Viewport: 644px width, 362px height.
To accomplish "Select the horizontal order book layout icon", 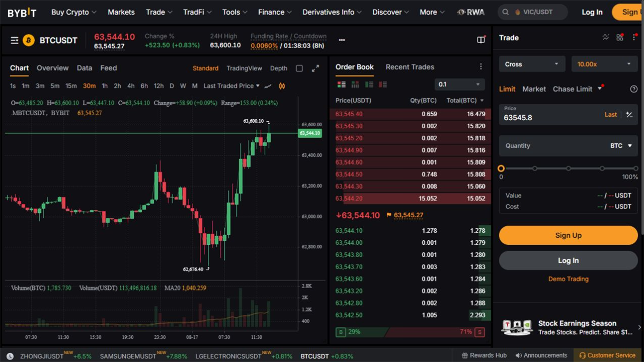I will [x=355, y=84].
